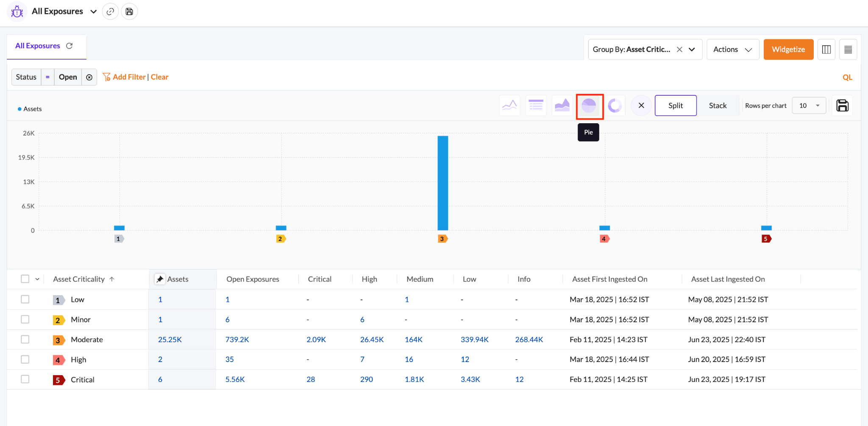Open the Actions dropdown
The height and width of the screenshot is (426, 868).
pyautogui.click(x=732, y=50)
